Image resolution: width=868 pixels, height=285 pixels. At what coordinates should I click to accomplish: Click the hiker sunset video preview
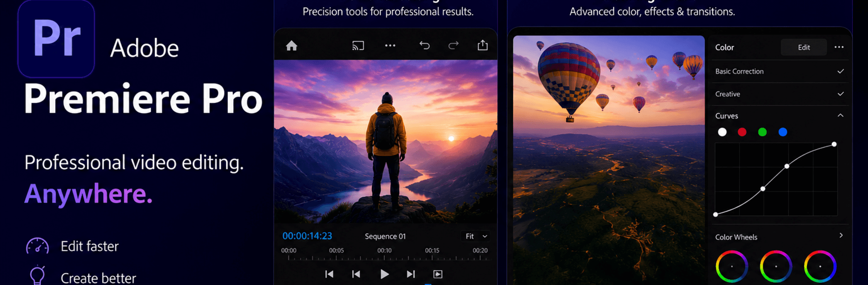pyautogui.click(x=386, y=141)
